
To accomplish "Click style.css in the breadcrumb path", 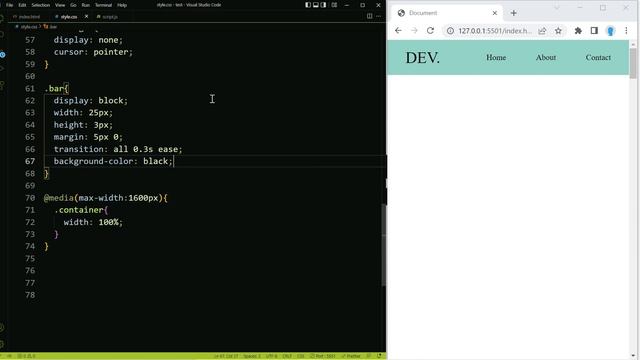I will 29,27.
